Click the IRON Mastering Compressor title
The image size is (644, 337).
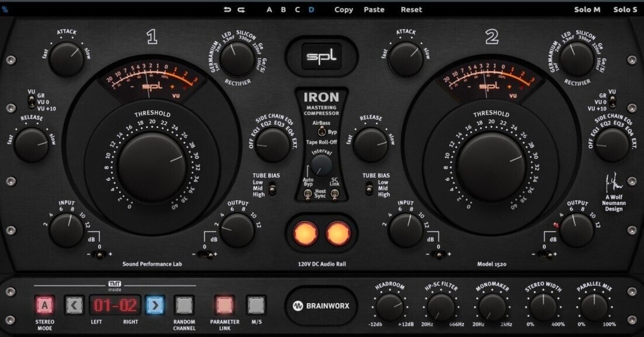(321, 104)
